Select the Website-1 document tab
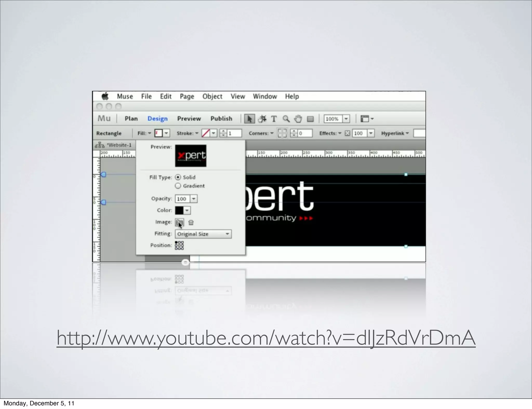 click(x=114, y=145)
